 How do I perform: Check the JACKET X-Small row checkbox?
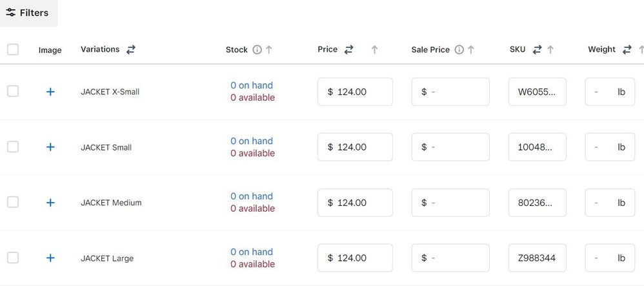[13, 92]
